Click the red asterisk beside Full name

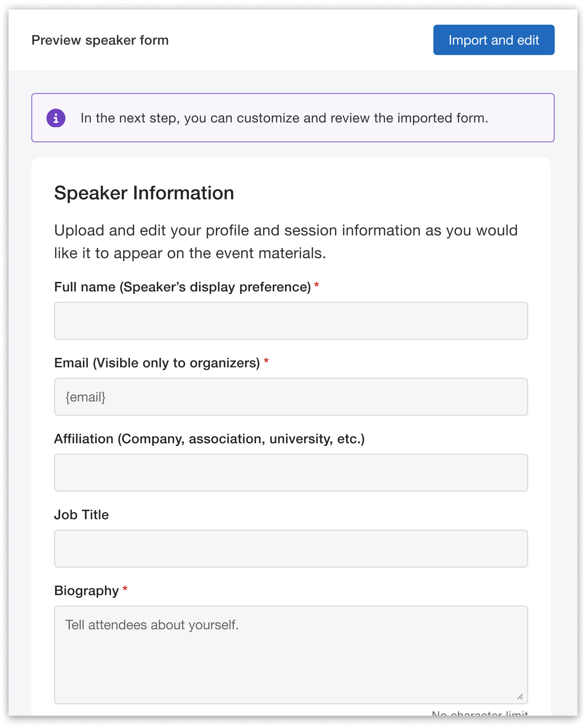317,285
